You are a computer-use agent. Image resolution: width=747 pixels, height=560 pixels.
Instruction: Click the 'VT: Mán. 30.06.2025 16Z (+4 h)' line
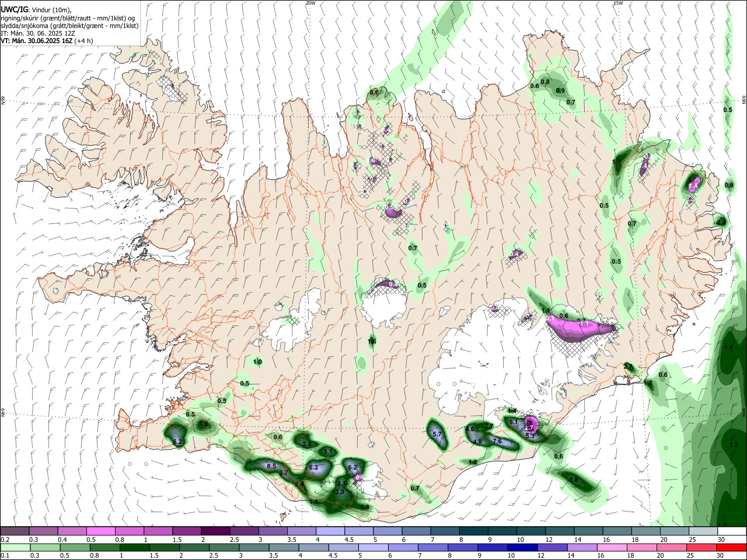click(47, 41)
